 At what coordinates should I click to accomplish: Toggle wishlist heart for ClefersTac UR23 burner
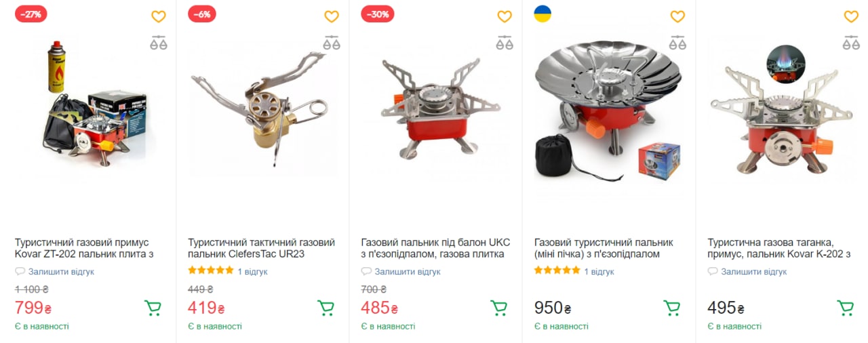(331, 16)
